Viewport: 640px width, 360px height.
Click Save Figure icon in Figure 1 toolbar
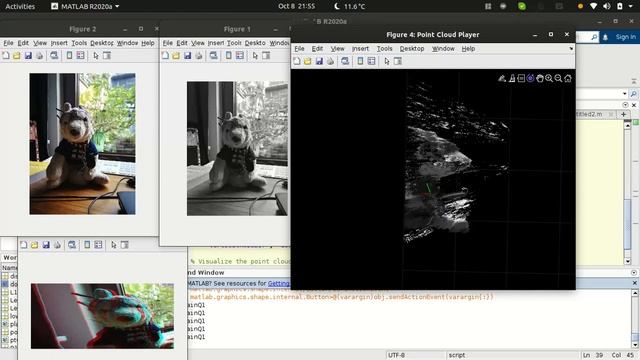point(187,56)
